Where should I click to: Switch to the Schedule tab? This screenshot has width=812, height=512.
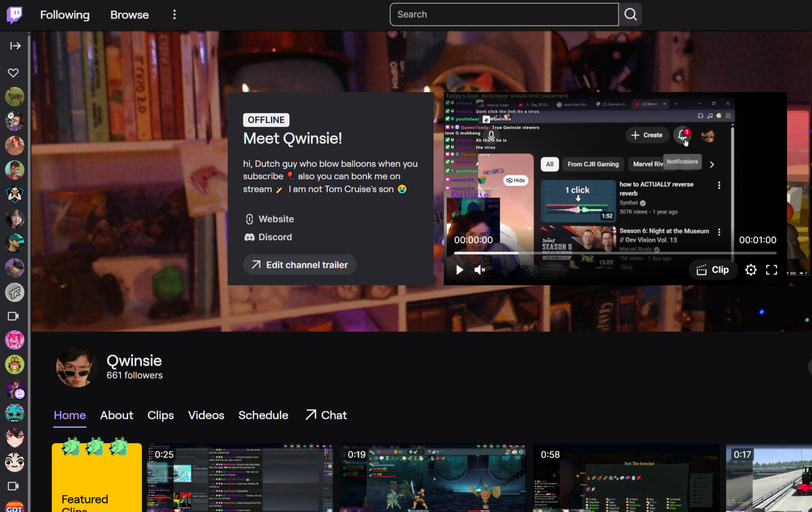coord(263,415)
